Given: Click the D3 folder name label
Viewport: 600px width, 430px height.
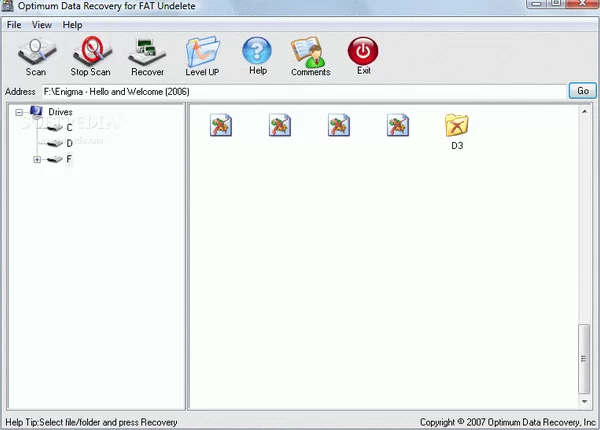Looking at the screenshot, I should (x=457, y=146).
